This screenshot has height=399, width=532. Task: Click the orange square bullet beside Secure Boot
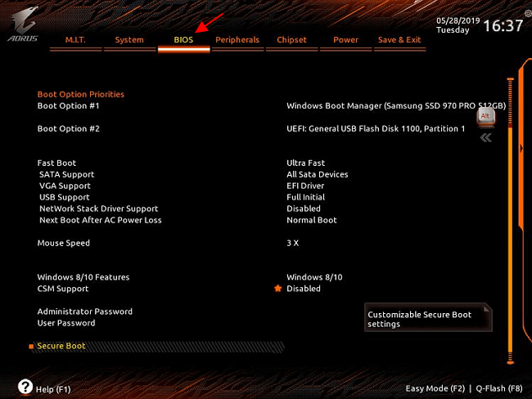(31, 347)
